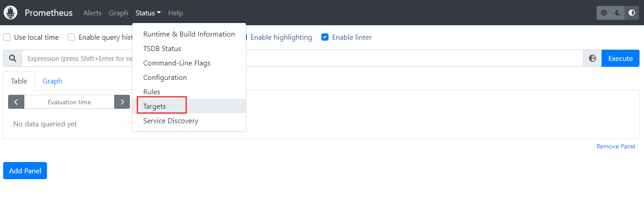Open metrics explorer globe icon
The height and width of the screenshot is (204, 644).
coord(593,58)
